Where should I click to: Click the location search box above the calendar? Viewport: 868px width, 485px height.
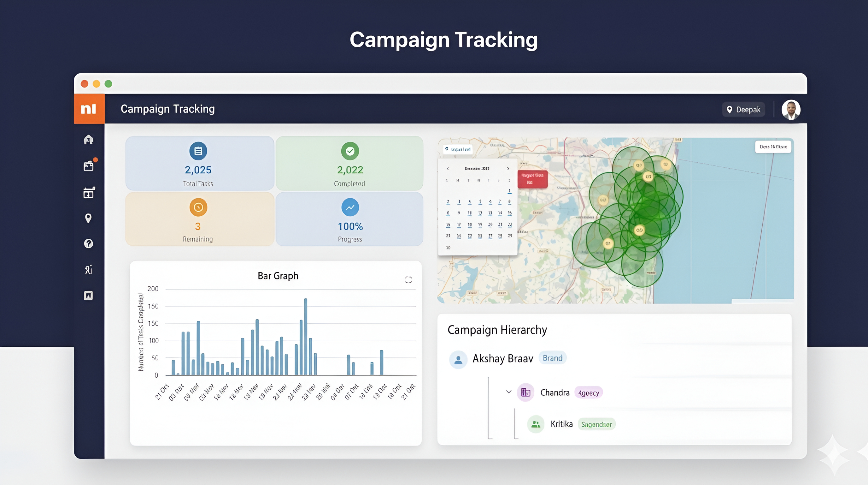point(458,149)
